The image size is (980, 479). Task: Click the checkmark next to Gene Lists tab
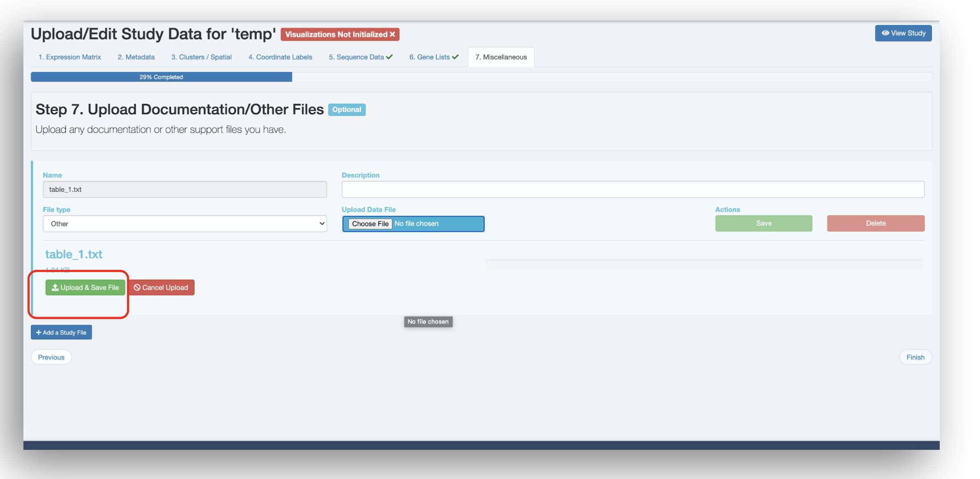pos(455,57)
